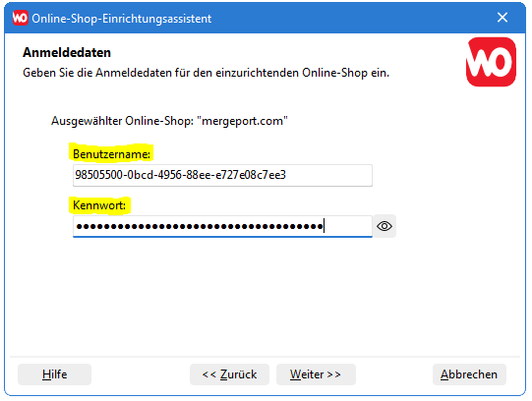Viewport: 532px width, 401px height.
Task: Open the Hilfe help button
Action: click(x=55, y=374)
